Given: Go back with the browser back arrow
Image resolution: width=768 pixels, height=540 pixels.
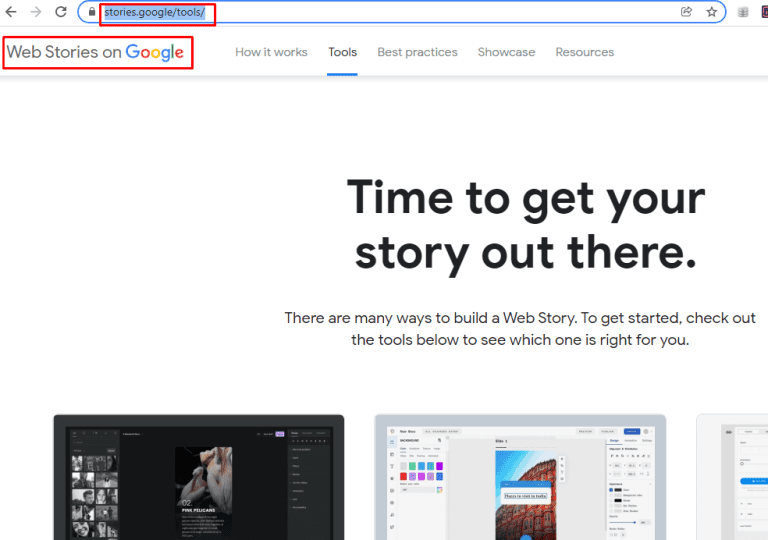Looking at the screenshot, I should pos(11,12).
